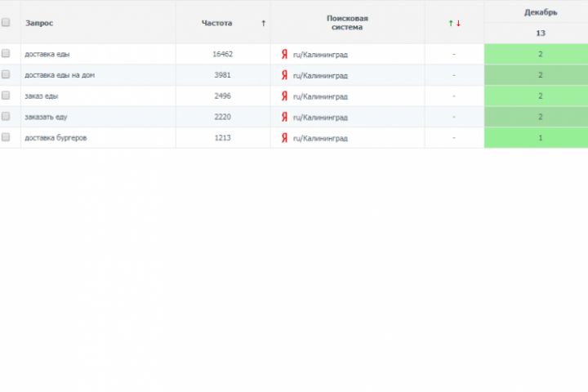
Task: Click frequency value 2220
Action: click(222, 117)
